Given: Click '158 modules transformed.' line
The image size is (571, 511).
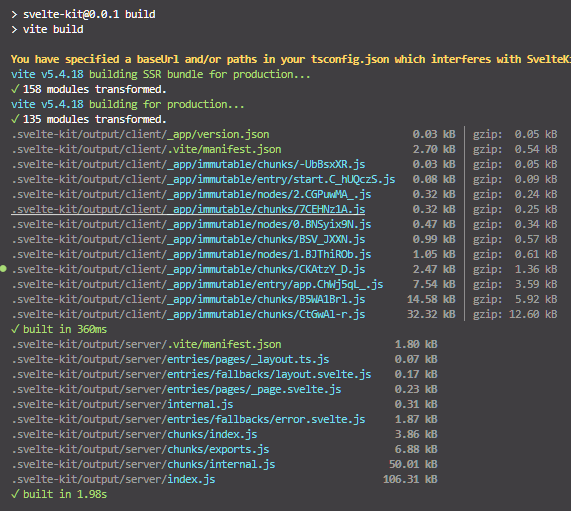Looking at the screenshot, I should pos(89,89).
